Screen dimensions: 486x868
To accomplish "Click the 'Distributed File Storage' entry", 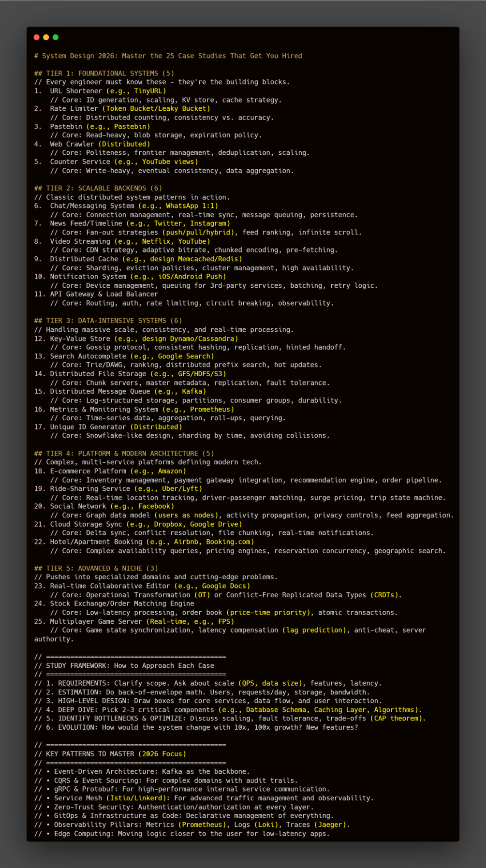I will [130, 374].
